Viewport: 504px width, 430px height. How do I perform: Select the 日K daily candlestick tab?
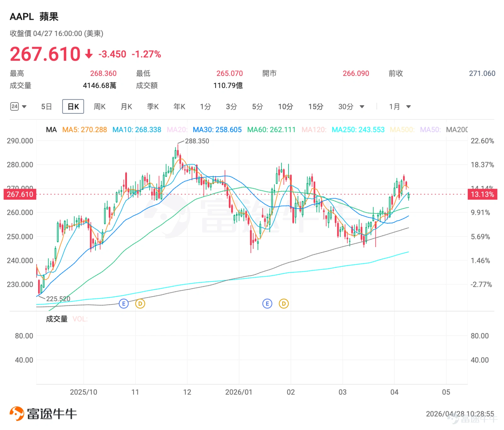pyautogui.click(x=73, y=107)
